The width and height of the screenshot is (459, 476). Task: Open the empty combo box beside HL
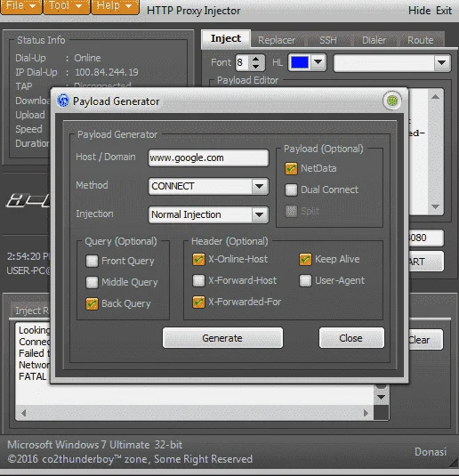(x=392, y=63)
